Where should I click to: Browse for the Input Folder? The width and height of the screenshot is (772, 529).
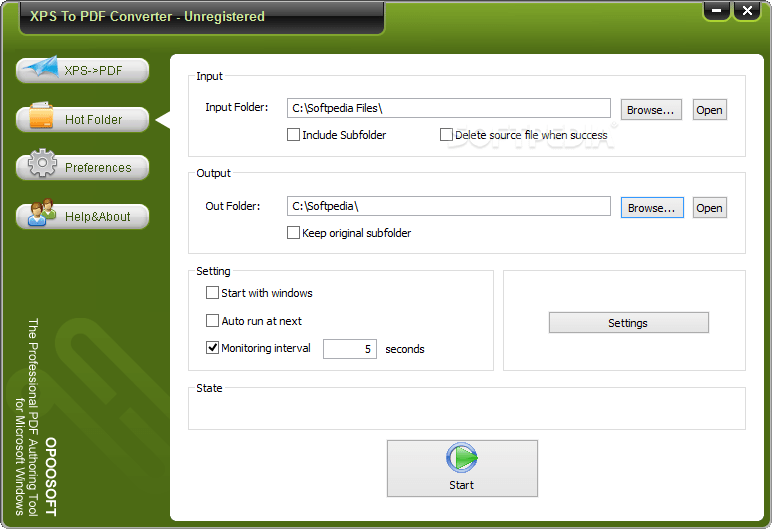651,110
